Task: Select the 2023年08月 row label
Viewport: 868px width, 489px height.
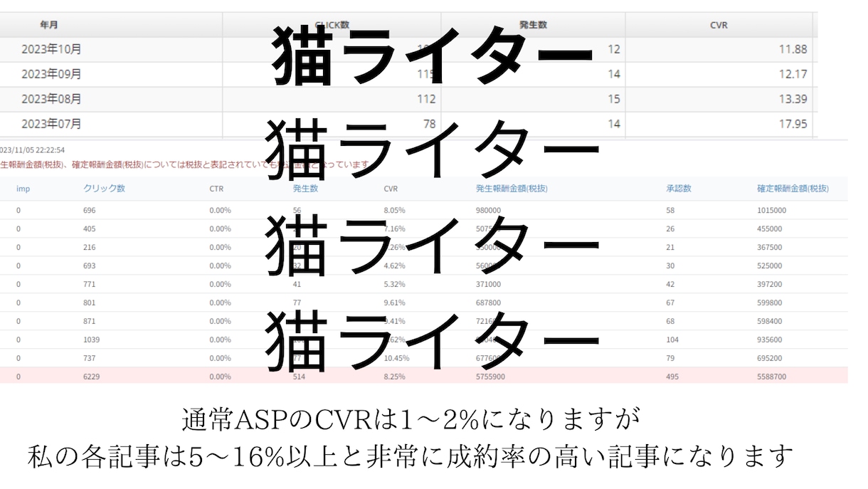Action: click(x=51, y=99)
